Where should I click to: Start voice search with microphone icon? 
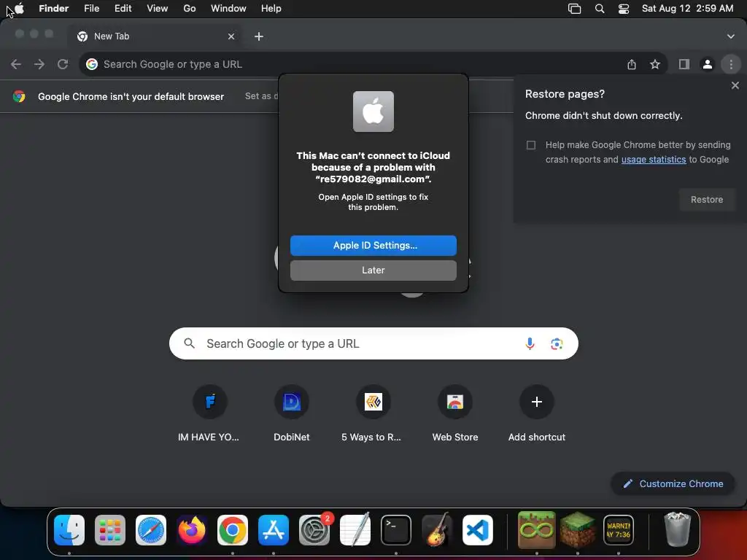point(530,343)
